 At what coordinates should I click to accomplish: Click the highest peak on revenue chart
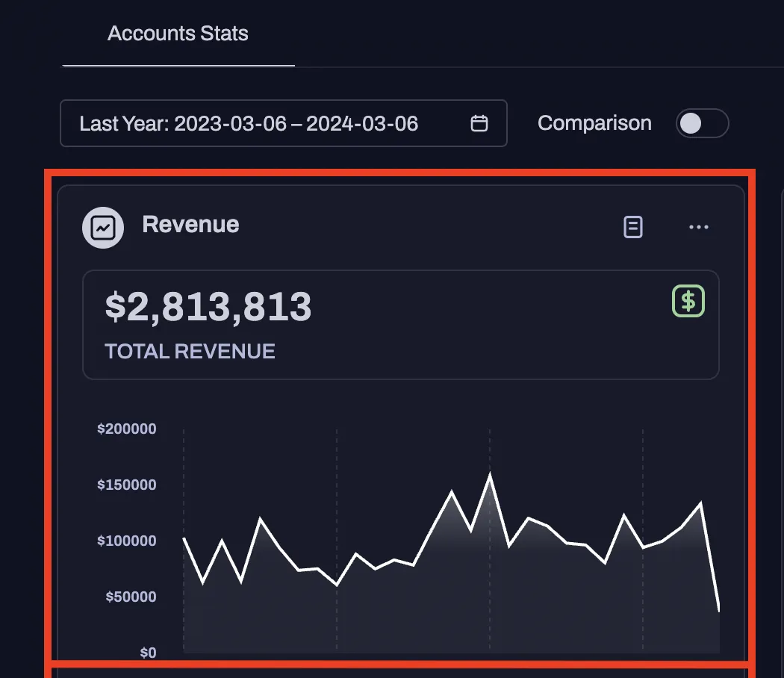coord(490,473)
